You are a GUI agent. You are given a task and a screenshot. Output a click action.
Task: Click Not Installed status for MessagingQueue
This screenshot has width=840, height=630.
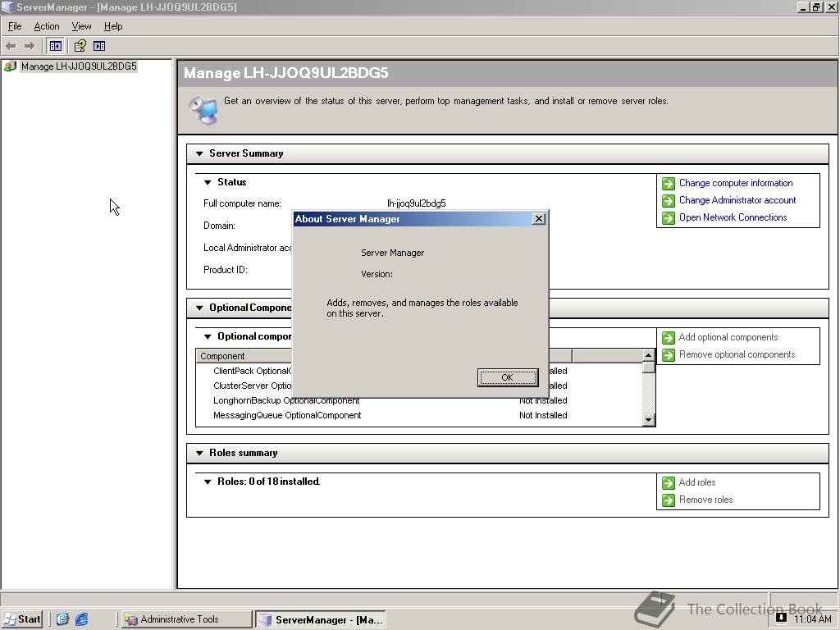543,416
